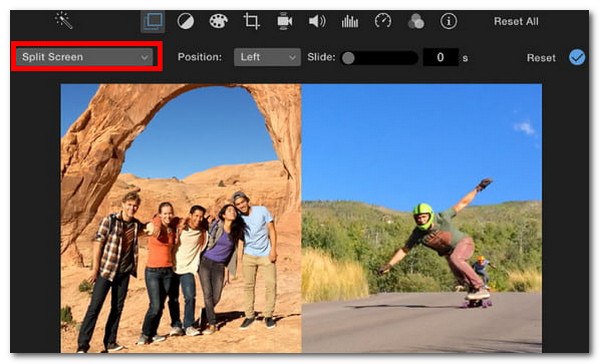This screenshot has width=600, height=364.
Task: Open the volume speaker icon
Action: pyautogui.click(x=317, y=21)
